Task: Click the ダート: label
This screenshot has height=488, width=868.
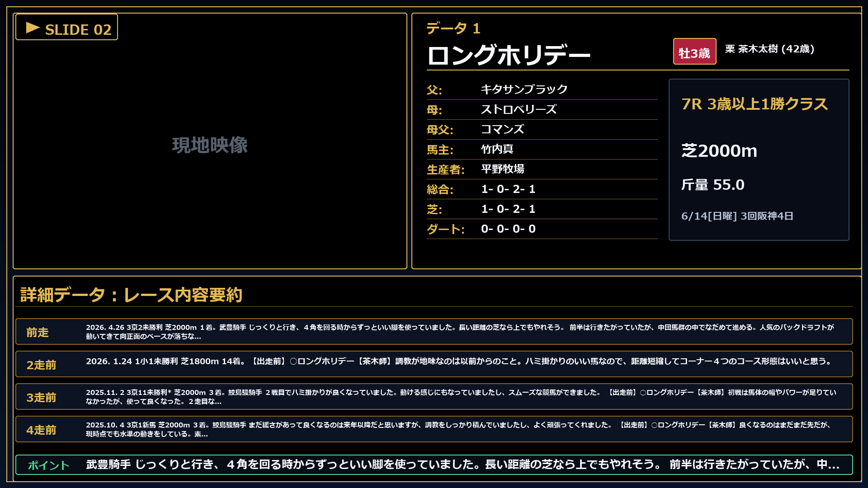Action: point(446,229)
